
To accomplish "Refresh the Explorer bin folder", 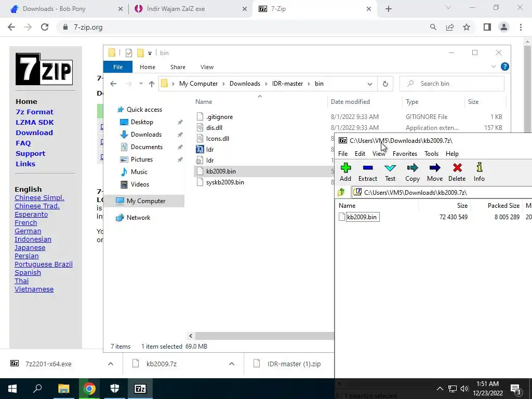I will (385, 84).
